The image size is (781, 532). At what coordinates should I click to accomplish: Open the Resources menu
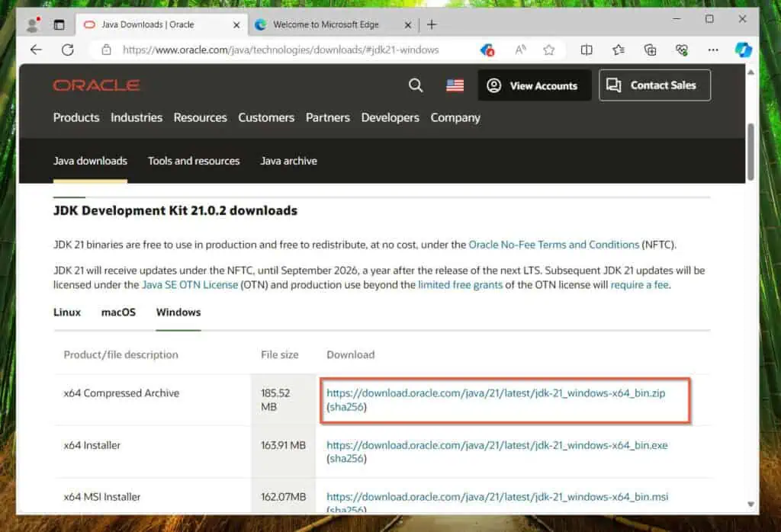point(201,118)
